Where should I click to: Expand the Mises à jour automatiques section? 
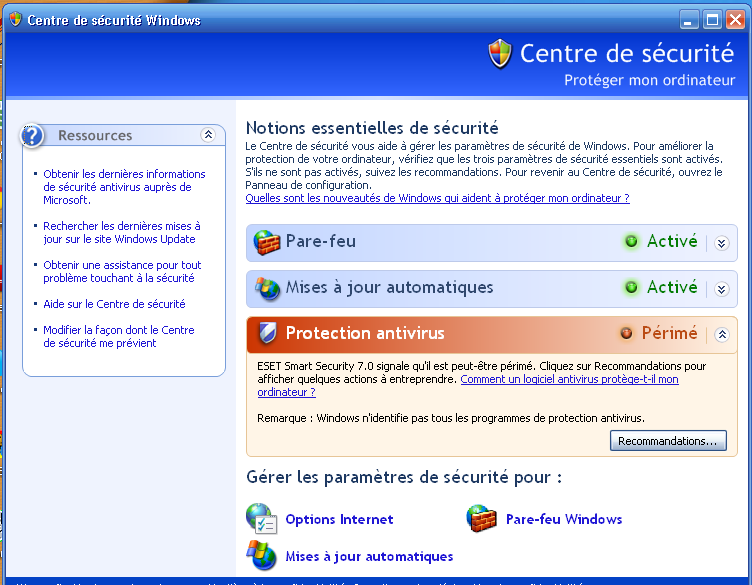point(721,289)
